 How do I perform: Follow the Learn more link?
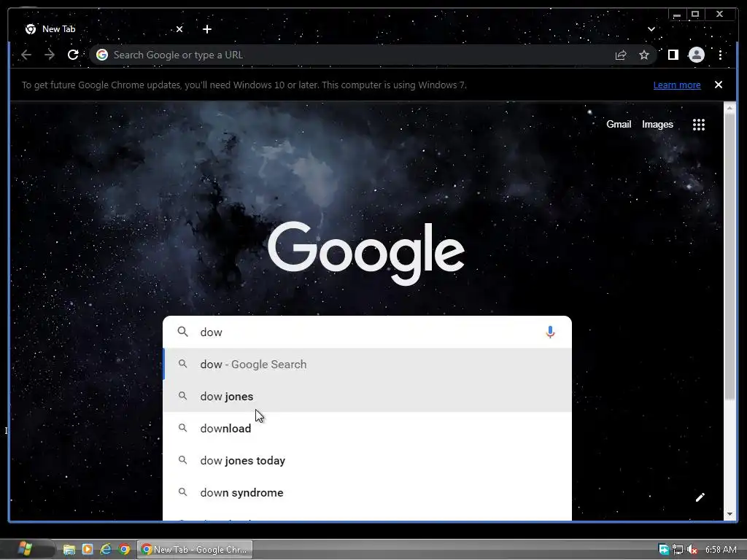point(676,85)
